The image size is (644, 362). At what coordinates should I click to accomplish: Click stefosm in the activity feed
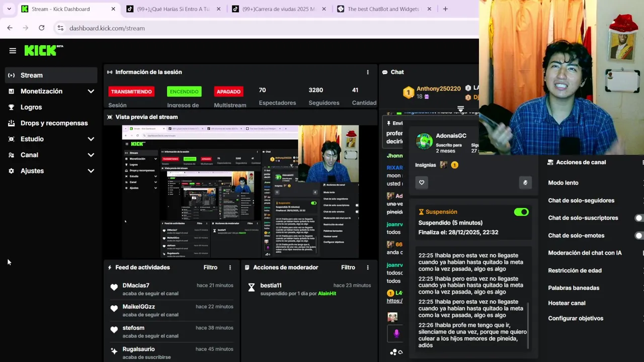[133, 328]
